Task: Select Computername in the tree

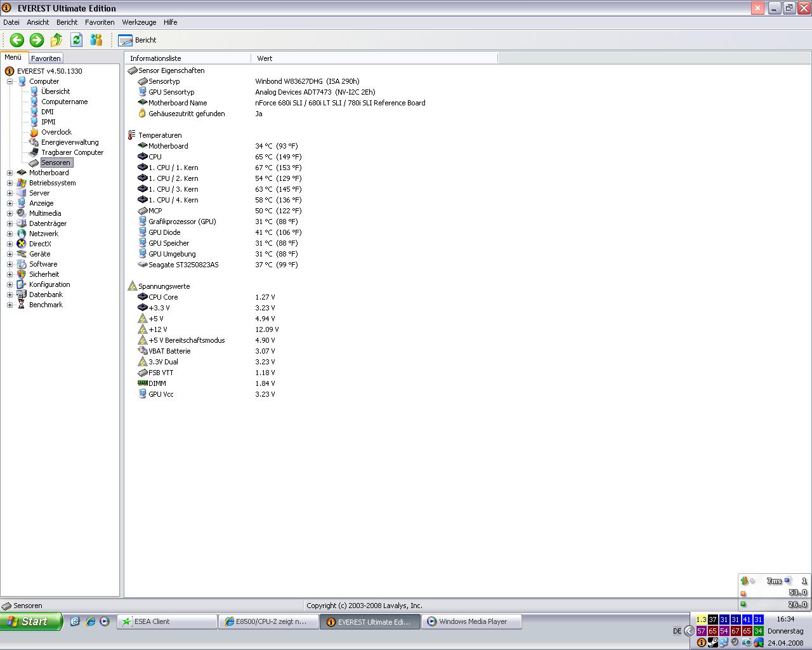Action: 65,102
